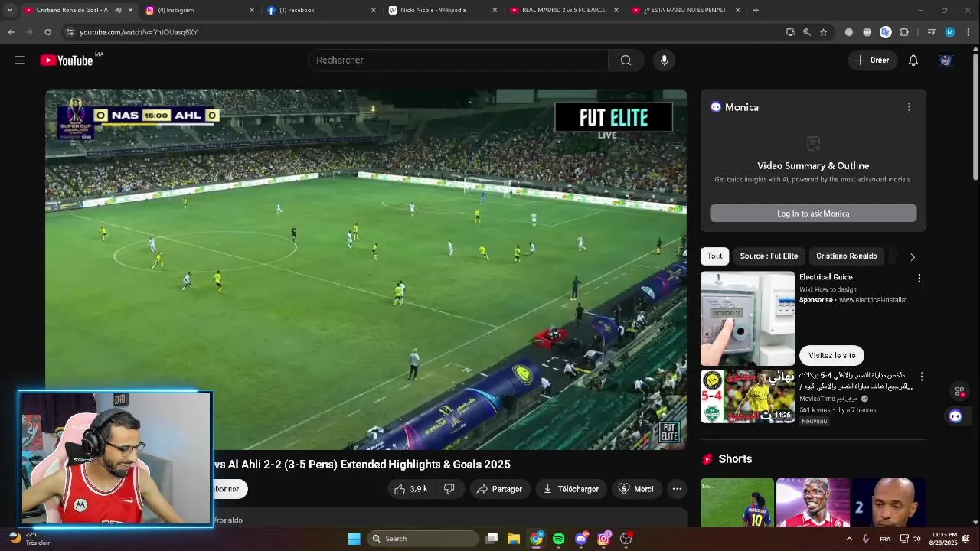Open the 5-4 Al Nassr video thumbnail
The width and height of the screenshot is (980, 551).
(x=747, y=396)
